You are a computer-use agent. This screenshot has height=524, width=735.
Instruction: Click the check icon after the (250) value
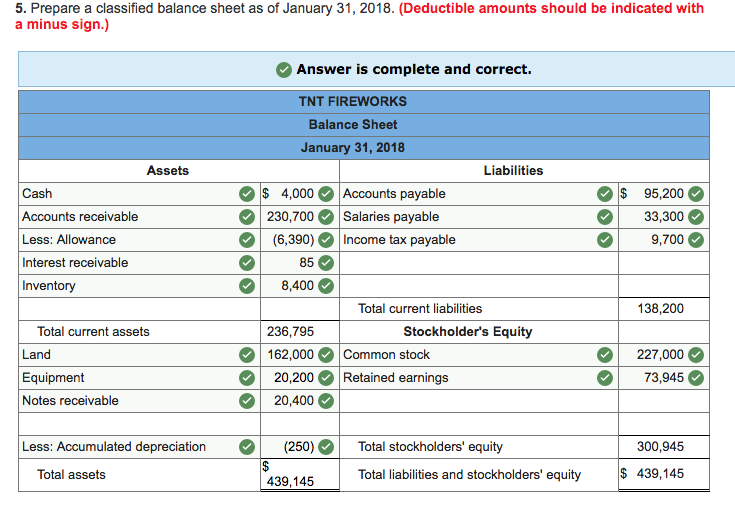coord(326,447)
